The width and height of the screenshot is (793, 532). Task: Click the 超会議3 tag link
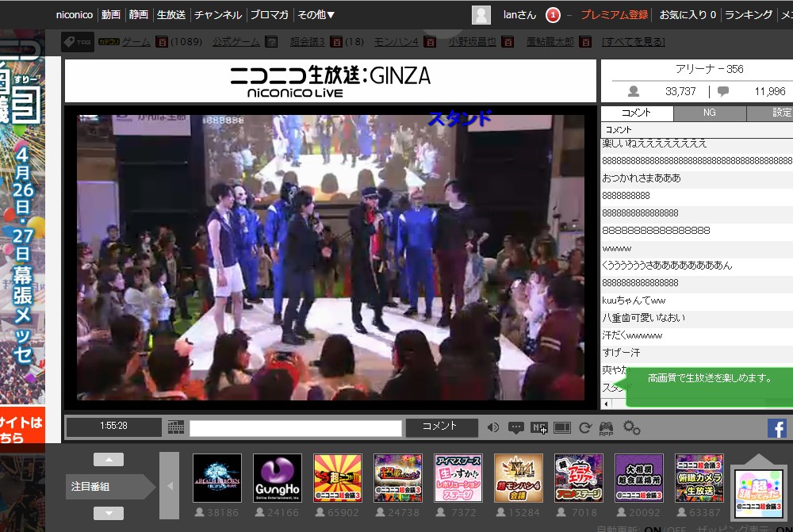(308, 42)
